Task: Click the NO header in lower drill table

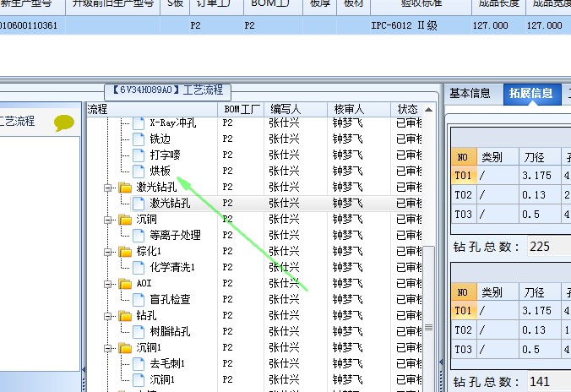Action: pyautogui.click(x=464, y=292)
